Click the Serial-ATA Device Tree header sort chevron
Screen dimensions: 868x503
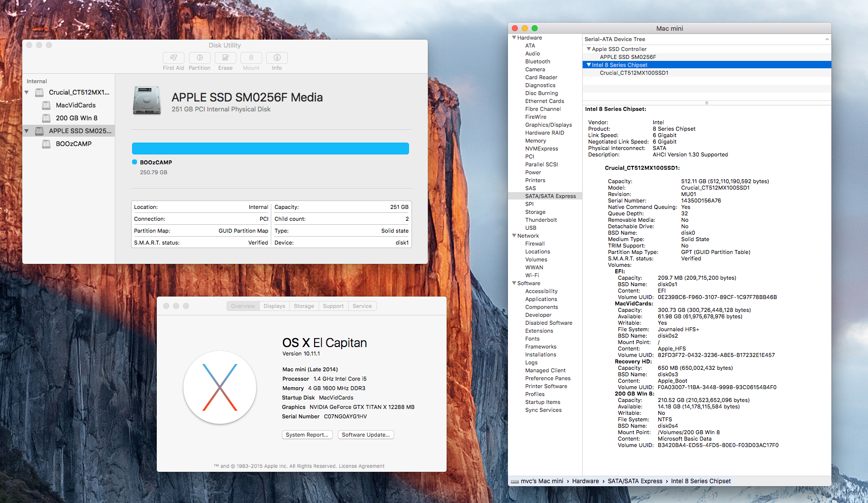pos(827,39)
